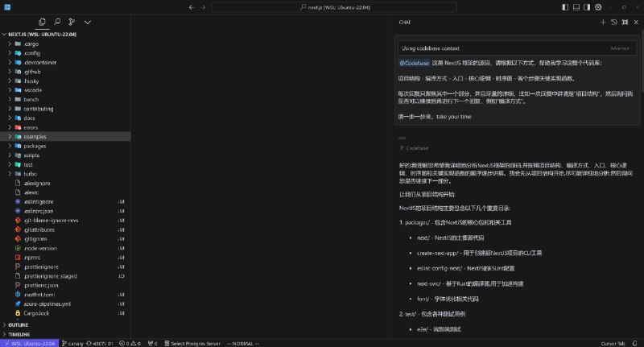
Task: Click the @Codebase mention tag in message
Action: pos(414,64)
